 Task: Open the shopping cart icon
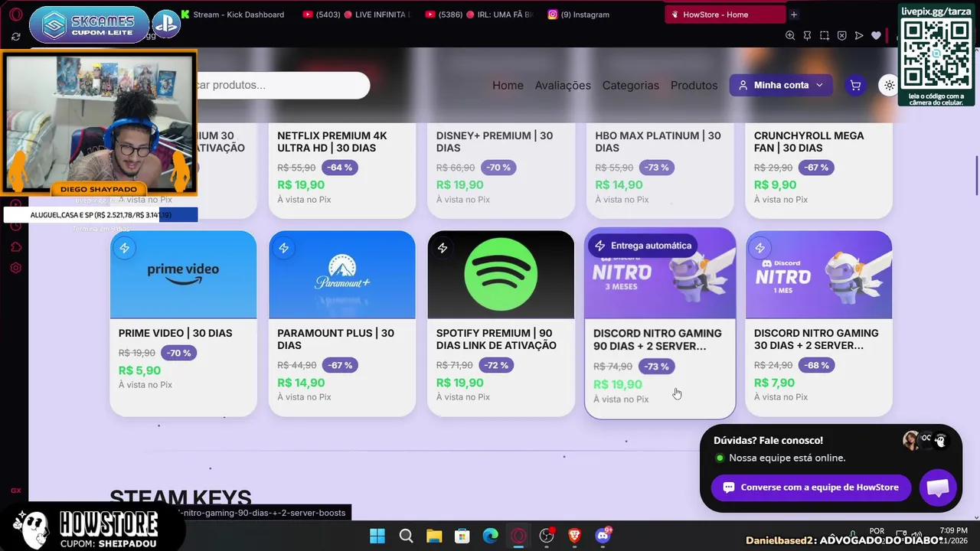coord(855,85)
